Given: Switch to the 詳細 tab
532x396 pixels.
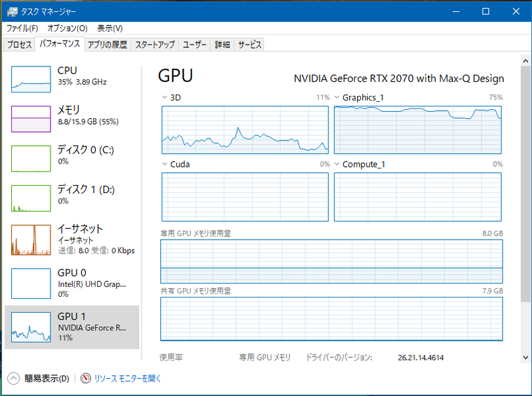Looking at the screenshot, I should [x=222, y=45].
